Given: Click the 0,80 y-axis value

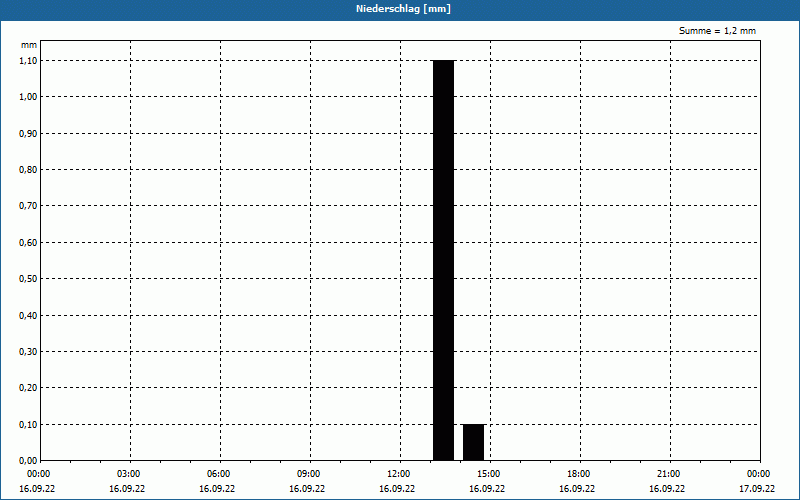Looking at the screenshot, I should coord(28,169).
